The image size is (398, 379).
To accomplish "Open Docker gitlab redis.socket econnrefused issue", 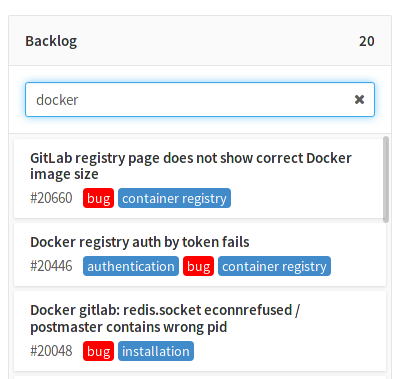I will pyautogui.click(x=165, y=318).
